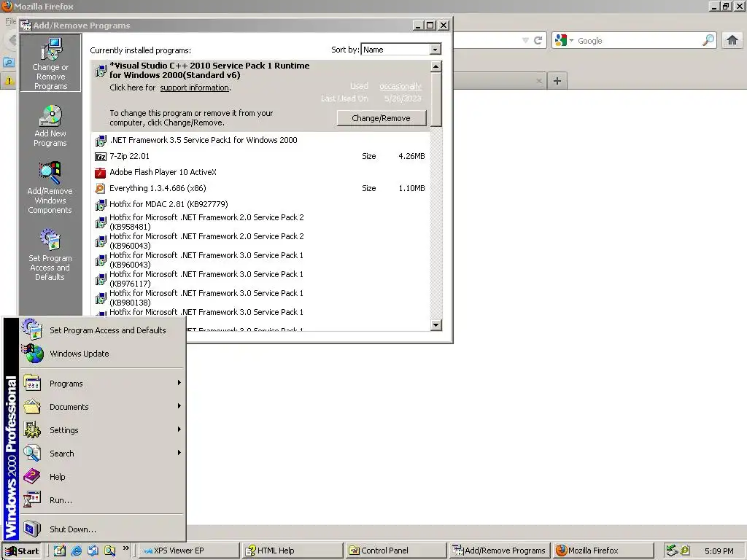Select the 7-Zip 22.01 entry
Screen dimensions: 747x560
(x=260, y=156)
